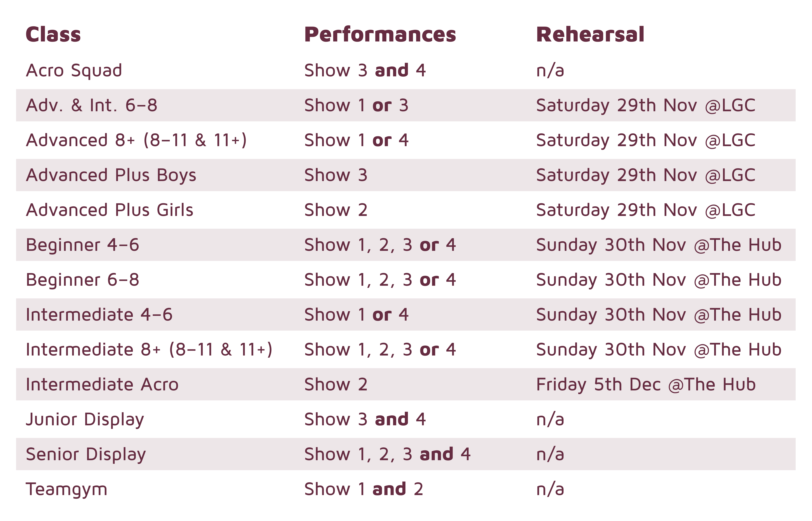This screenshot has width=812, height=521.
Task: Select the Junior Display class name
Action: click(x=85, y=419)
